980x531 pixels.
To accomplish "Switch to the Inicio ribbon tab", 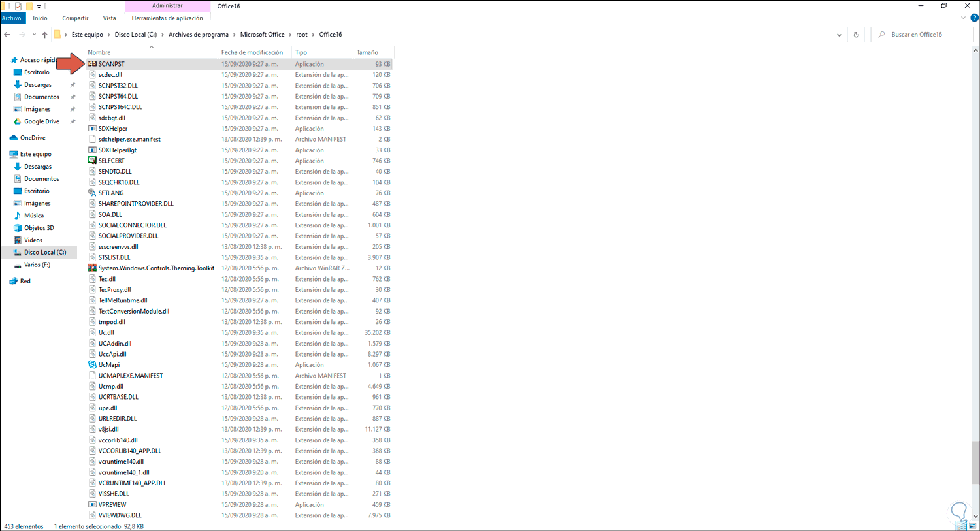I will [x=40, y=18].
